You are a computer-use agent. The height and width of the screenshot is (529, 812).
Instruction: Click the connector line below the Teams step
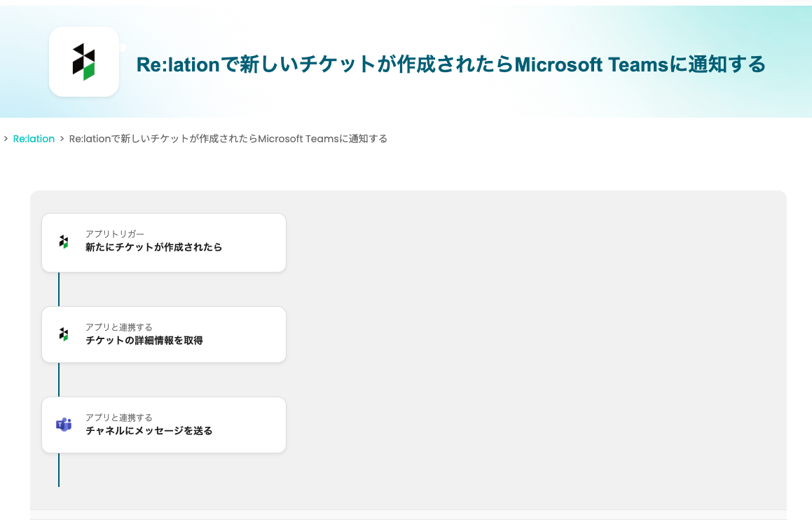(59, 469)
